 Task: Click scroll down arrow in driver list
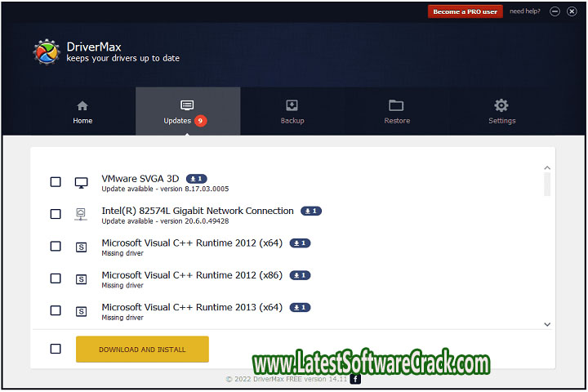547,324
